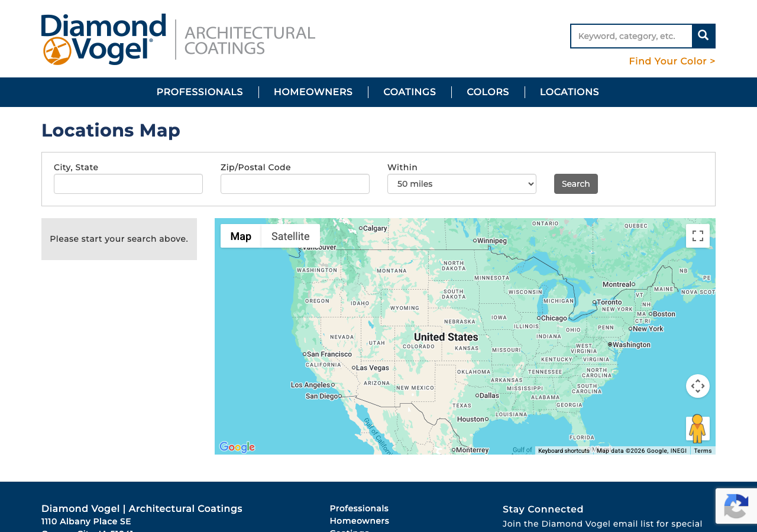Click the magnifier search icon button
757x532 pixels.
pyautogui.click(x=703, y=36)
